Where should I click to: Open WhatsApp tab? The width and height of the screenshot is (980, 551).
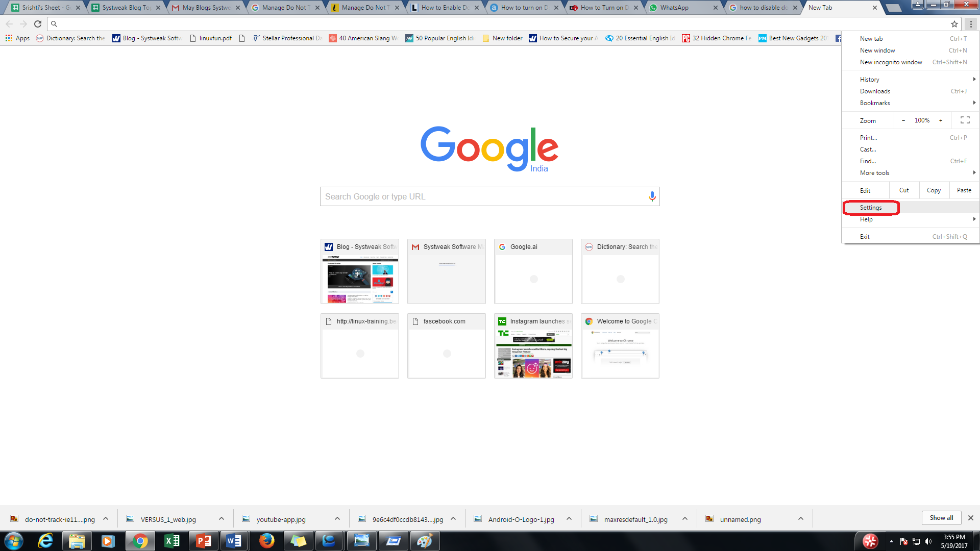pyautogui.click(x=674, y=8)
